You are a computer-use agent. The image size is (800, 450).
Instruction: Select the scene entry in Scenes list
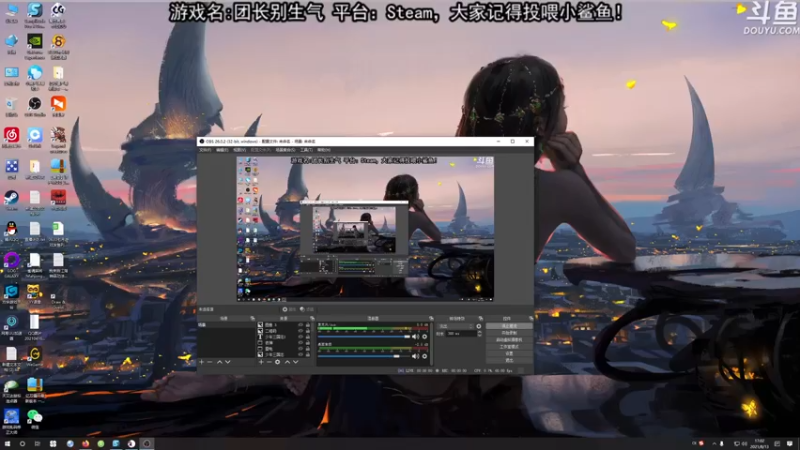[227, 325]
